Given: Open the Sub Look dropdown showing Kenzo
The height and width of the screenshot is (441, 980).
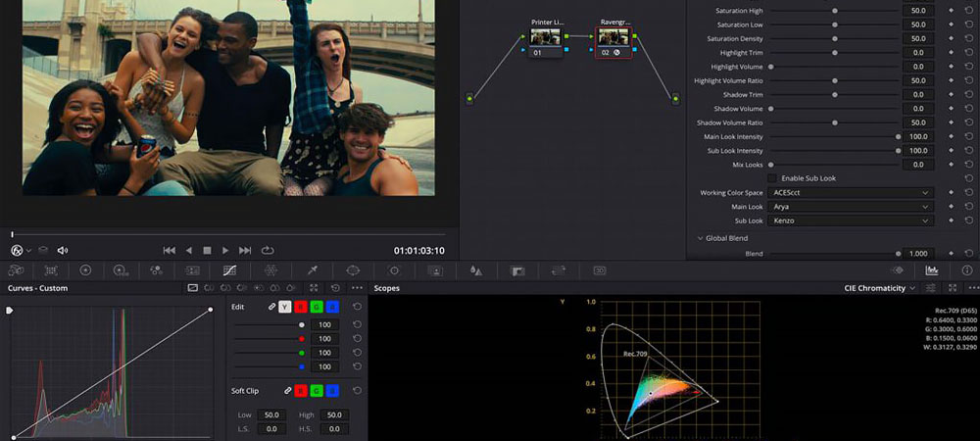Looking at the screenshot, I should [x=852, y=221].
